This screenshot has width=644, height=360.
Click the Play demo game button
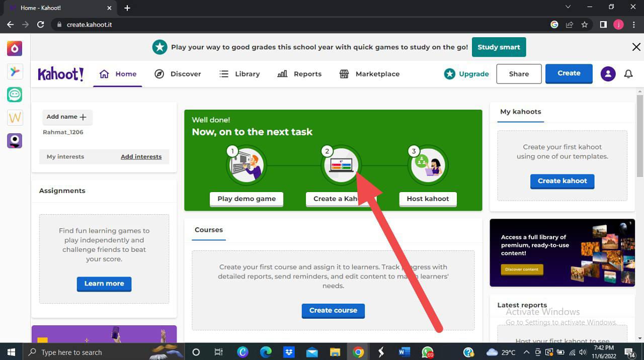coord(247,199)
